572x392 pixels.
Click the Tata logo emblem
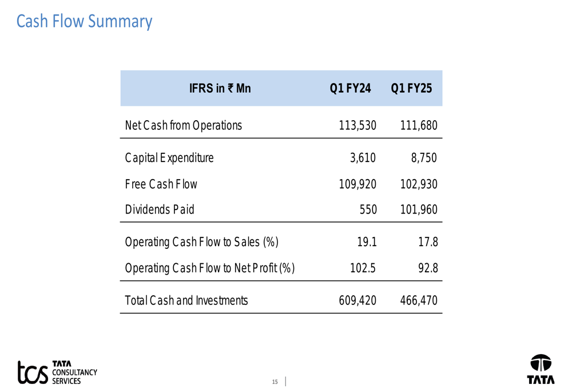[541, 364]
